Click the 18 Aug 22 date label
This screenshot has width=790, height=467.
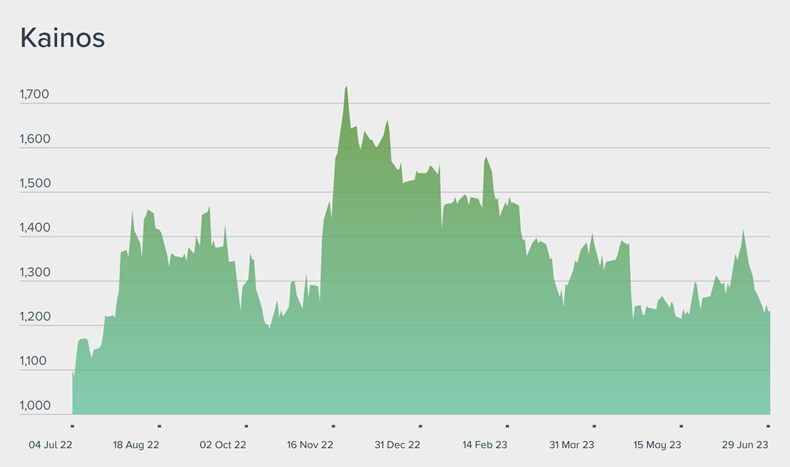tap(136, 445)
